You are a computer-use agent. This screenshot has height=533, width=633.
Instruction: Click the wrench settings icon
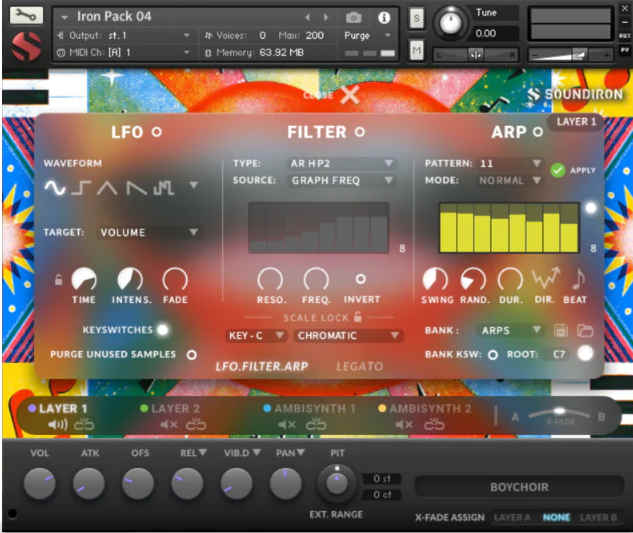[x=27, y=16]
